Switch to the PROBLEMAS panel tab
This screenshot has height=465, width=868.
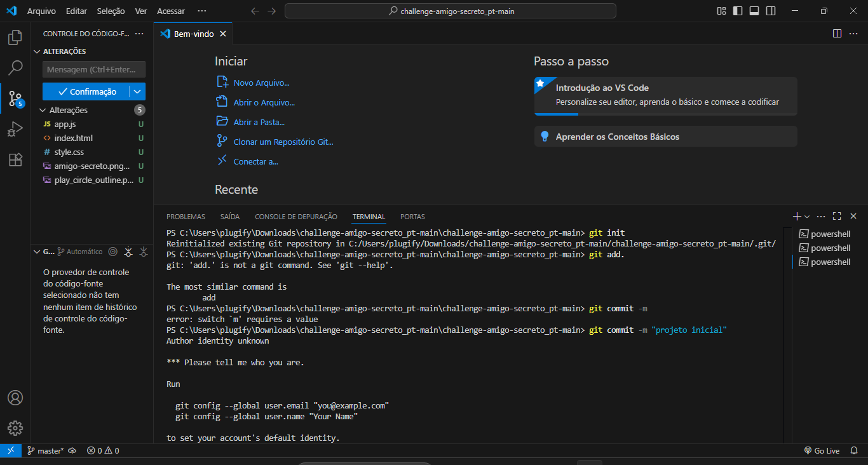[186, 217]
